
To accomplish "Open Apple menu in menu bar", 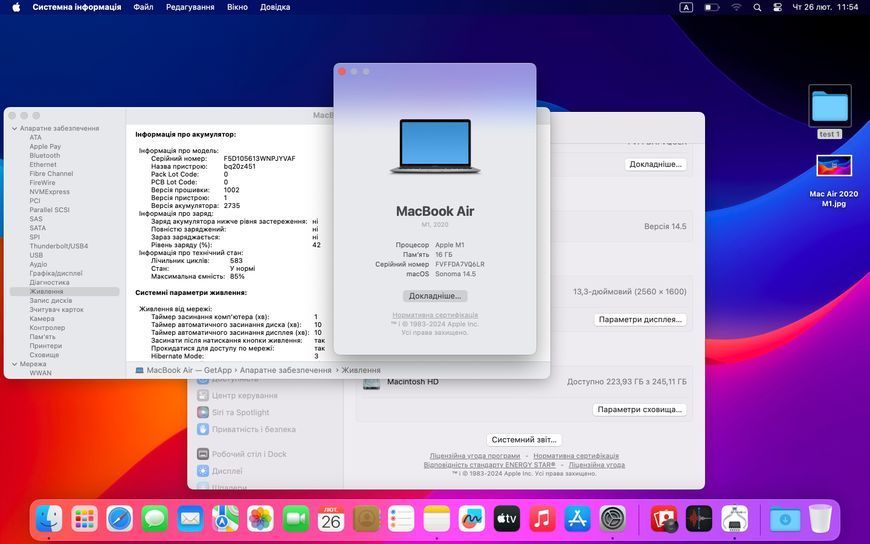I will pos(16,7).
